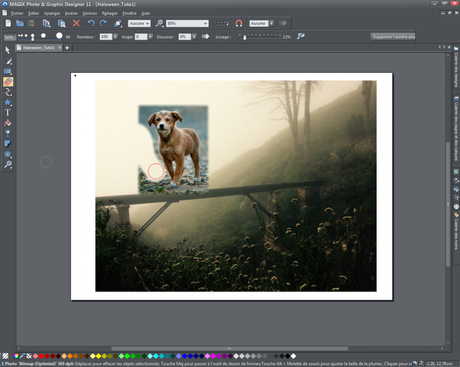Select the Shadow tool
Image resolution: width=460 pixels, height=367 pixels.
pos(7,144)
